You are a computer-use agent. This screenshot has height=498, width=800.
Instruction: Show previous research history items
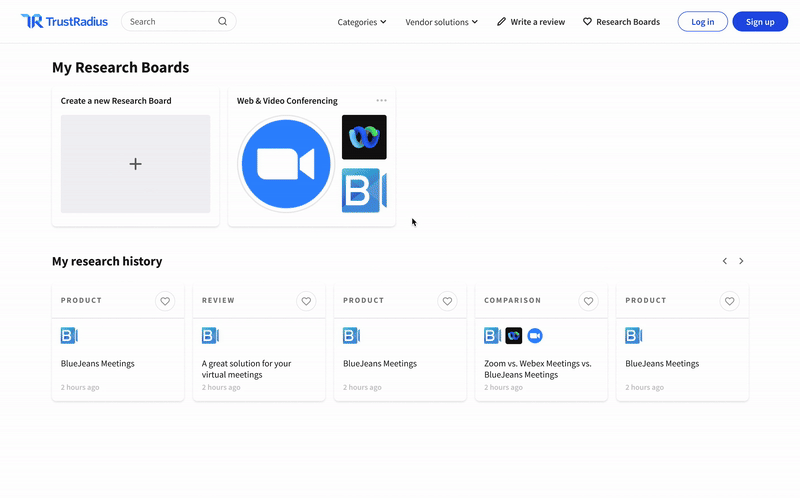(724, 261)
